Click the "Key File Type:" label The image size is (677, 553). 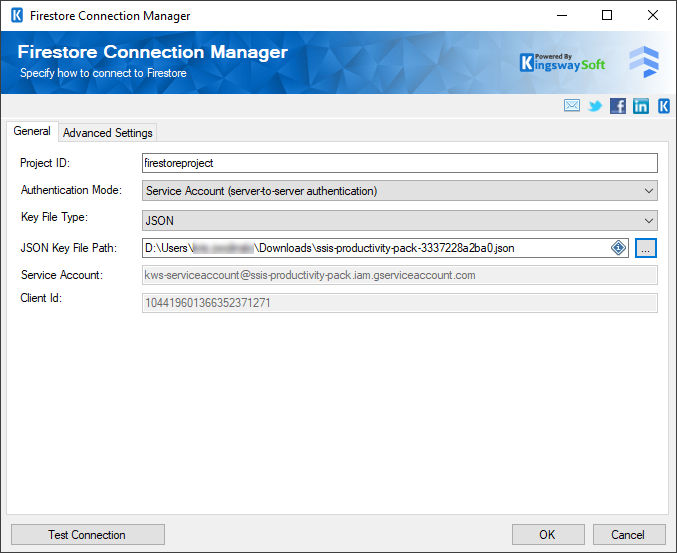pyautogui.click(x=54, y=217)
